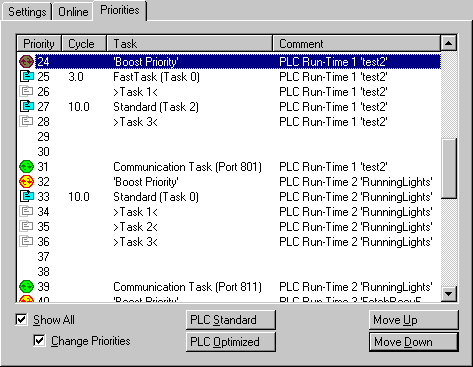Screen dimensions: 473x367
Task: Click the Move Down button
Action: [414, 342]
